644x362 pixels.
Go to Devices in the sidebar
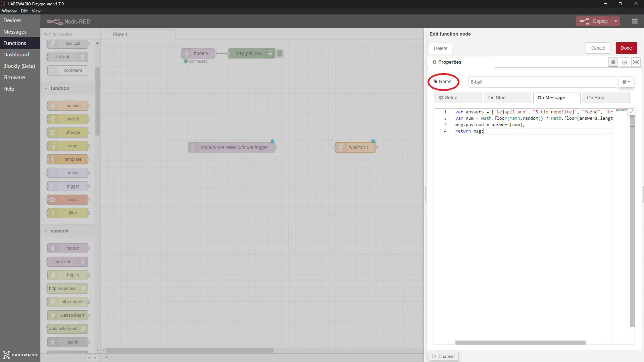point(20,20)
